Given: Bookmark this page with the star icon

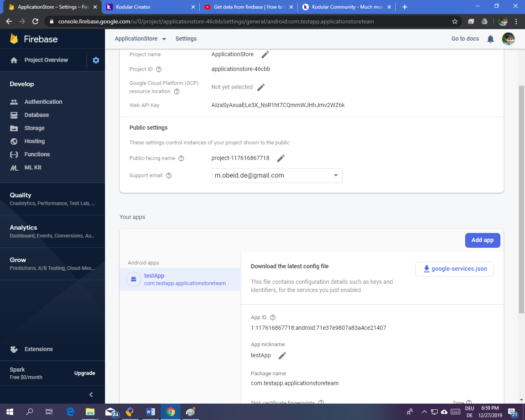Looking at the screenshot, I should tap(455, 21).
